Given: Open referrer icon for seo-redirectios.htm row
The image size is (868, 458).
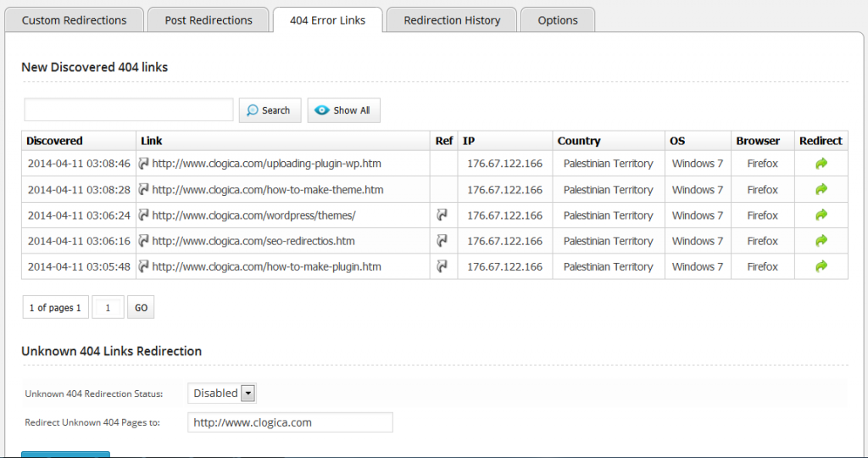Looking at the screenshot, I should pos(442,241).
